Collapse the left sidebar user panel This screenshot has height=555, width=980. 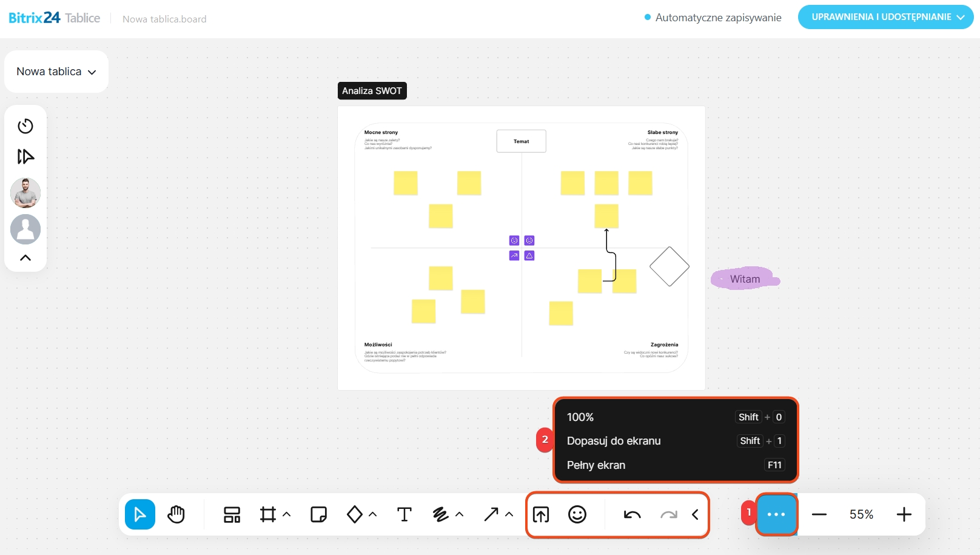25,258
